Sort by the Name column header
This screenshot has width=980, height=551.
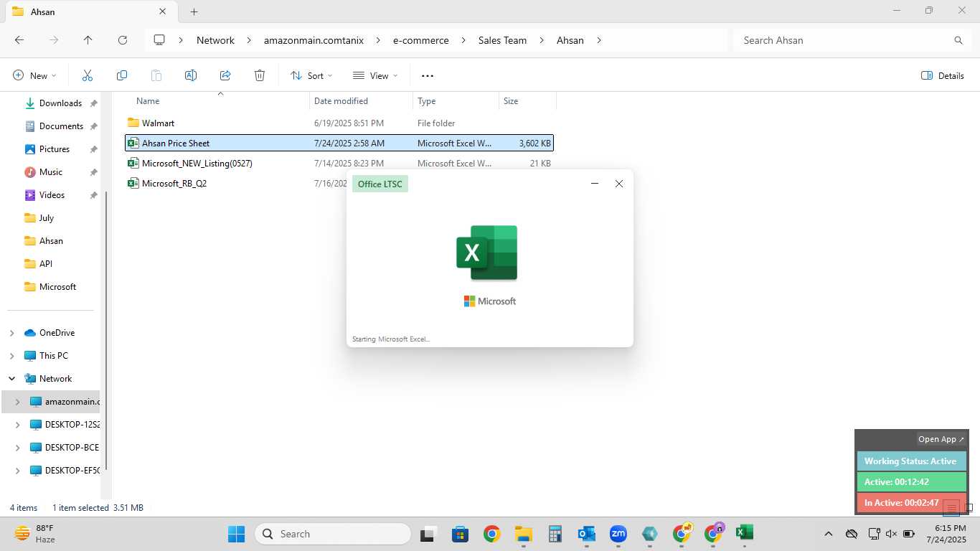click(148, 101)
